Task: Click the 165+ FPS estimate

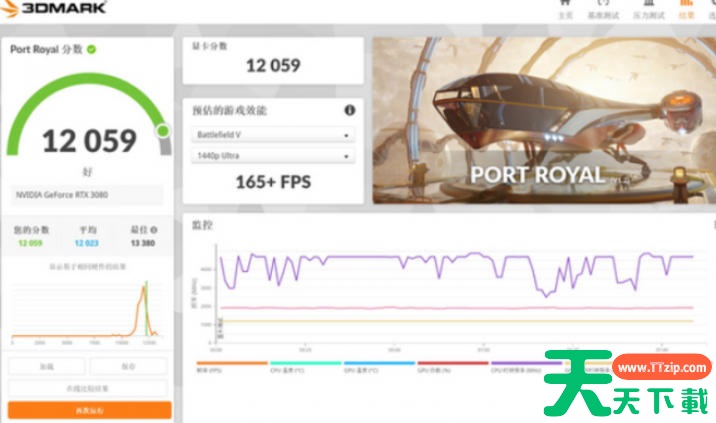Action: (x=273, y=182)
